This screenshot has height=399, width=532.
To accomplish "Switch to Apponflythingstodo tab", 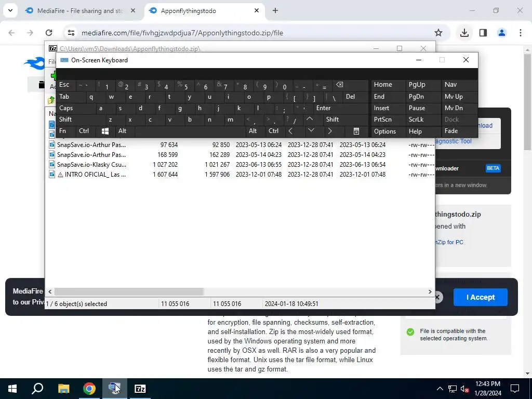I will (x=204, y=11).
